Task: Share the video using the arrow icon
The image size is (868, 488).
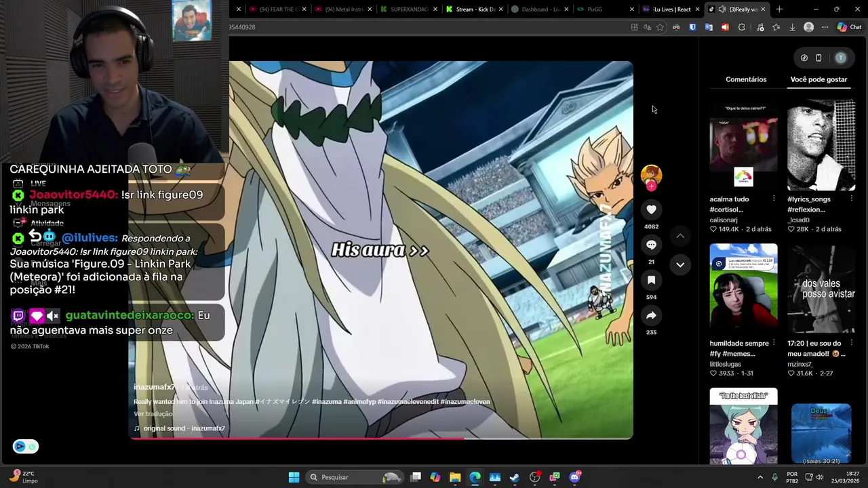Action: click(651, 315)
